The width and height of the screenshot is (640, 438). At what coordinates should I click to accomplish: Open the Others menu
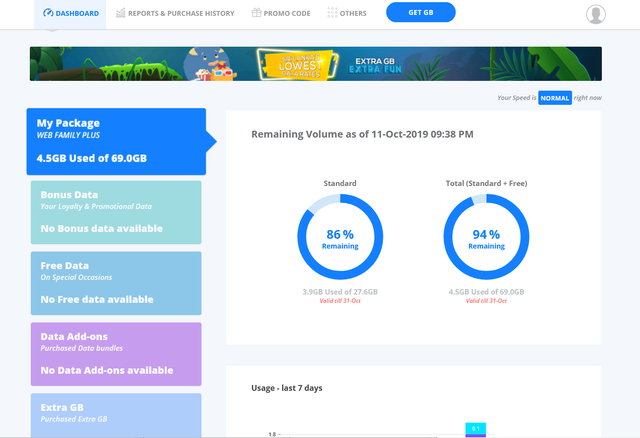(x=347, y=13)
